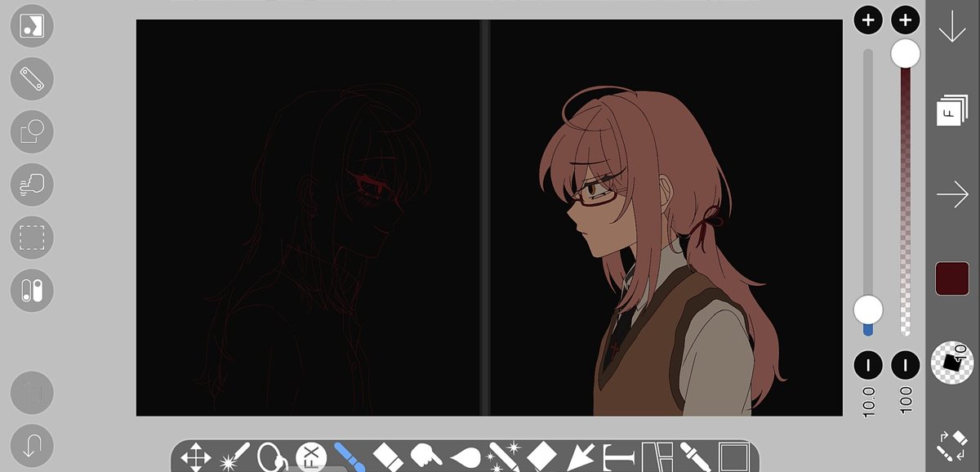Image resolution: width=980 pixels, height=472 pixels.
Task: Click the opacity value 100
Action: point(905,402)
